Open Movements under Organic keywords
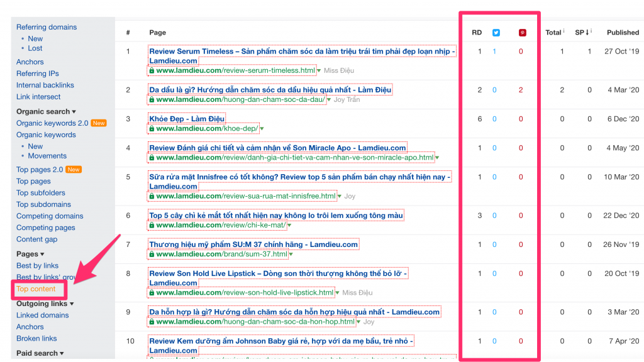 (x=47, y=156)
